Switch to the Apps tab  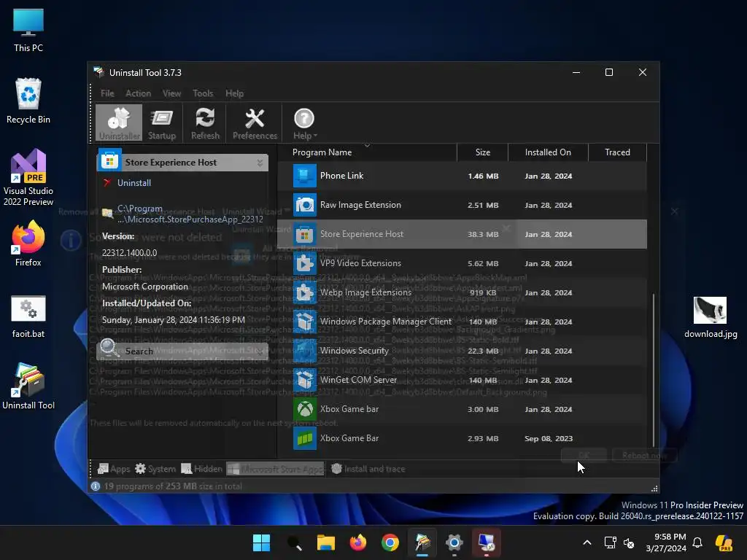(x=113, y=469)
